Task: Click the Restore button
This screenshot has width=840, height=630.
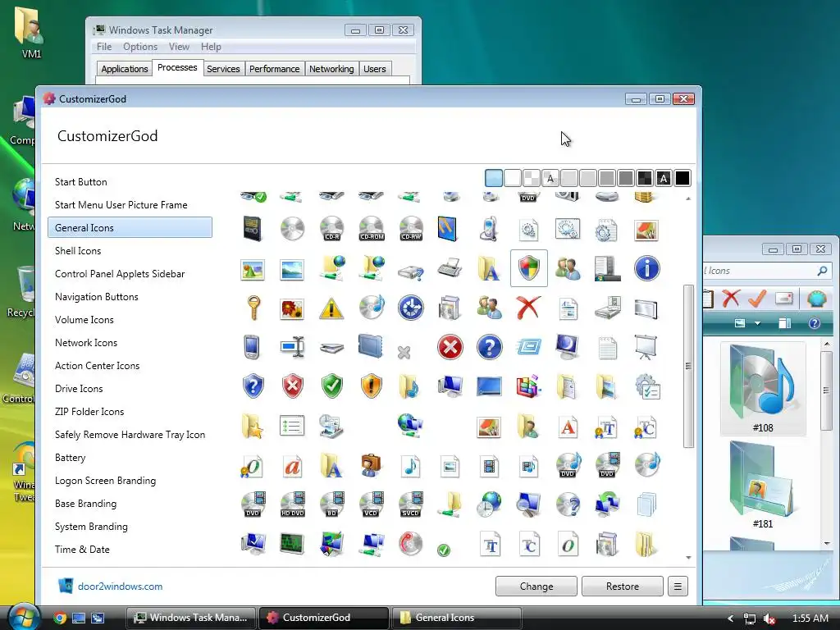Action: point(623,586)
